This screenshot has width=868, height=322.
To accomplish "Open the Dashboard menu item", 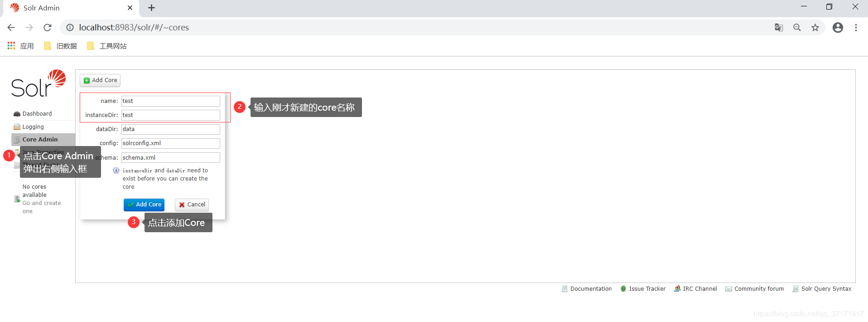I will (x=37, y=114).
